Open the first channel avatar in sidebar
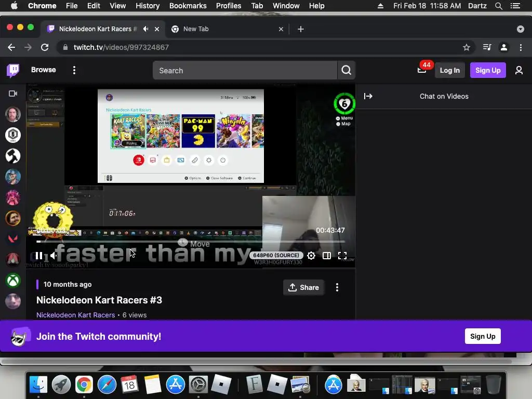Viewport: 532px width, 399px height. 13,114
